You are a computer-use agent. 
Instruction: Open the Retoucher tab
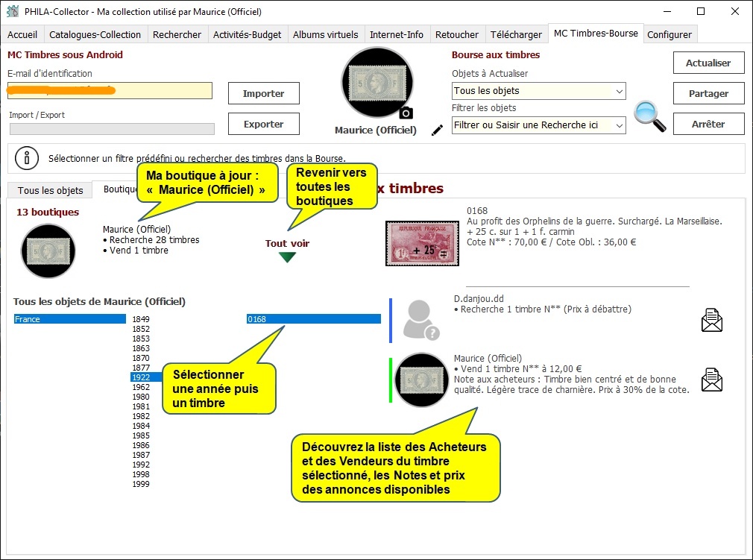click(457, 34)
